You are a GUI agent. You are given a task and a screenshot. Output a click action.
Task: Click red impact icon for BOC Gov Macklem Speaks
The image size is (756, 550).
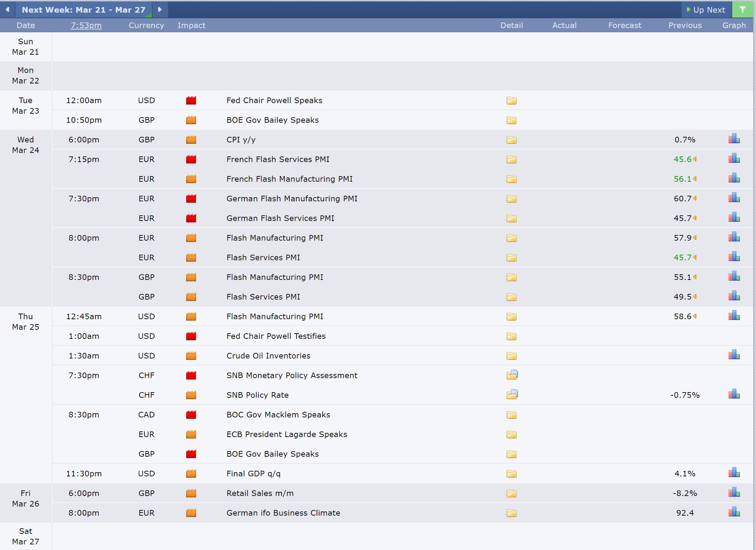[x=191, y=415]
